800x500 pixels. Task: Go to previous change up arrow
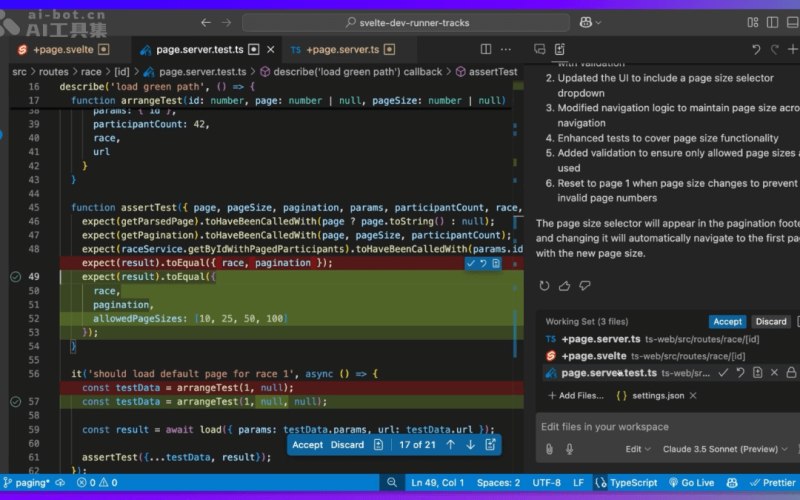coord(451,445)
